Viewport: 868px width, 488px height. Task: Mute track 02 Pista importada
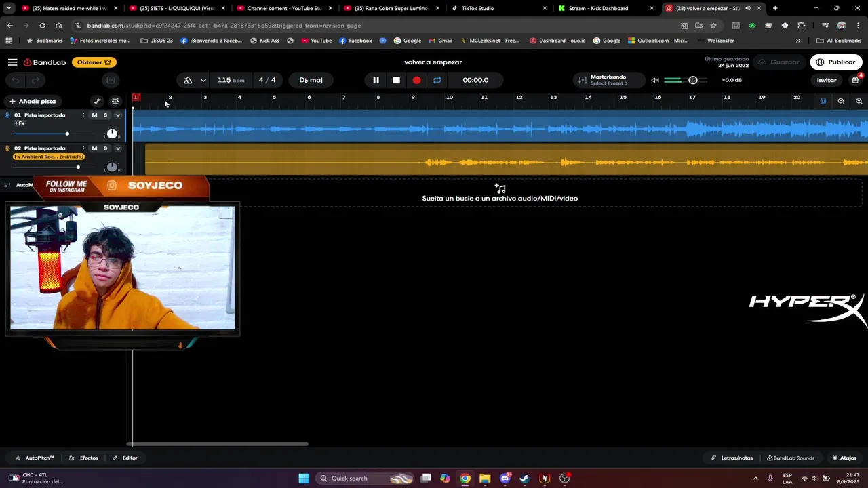pyautogui.click(x=94, y=148)
